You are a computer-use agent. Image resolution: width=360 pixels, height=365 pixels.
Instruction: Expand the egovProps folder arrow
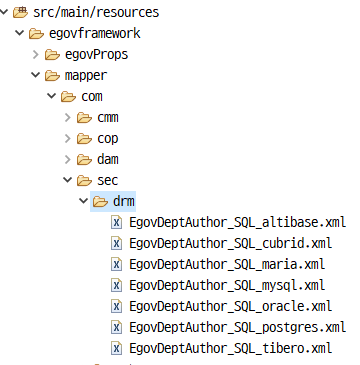pos(36,54)
